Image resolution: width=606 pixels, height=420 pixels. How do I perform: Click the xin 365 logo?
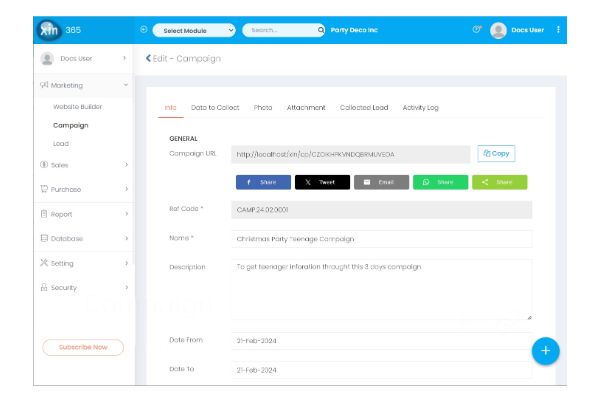[50, 30]
